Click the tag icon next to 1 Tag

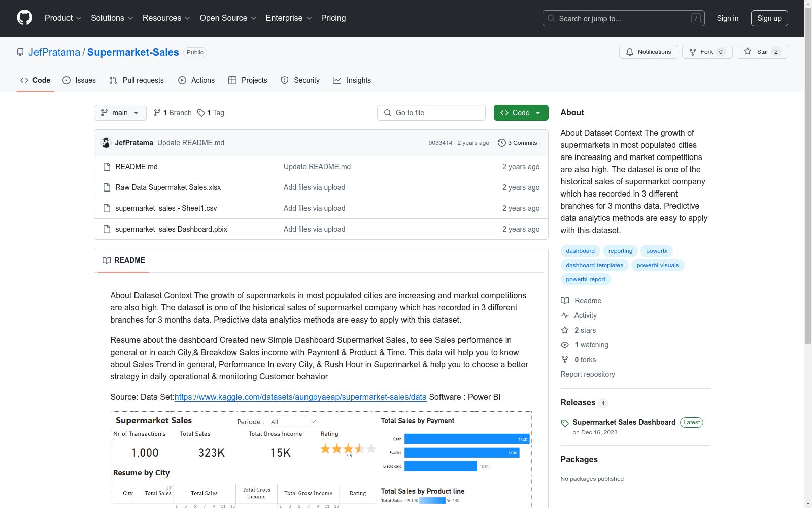[x=201, y=113]
